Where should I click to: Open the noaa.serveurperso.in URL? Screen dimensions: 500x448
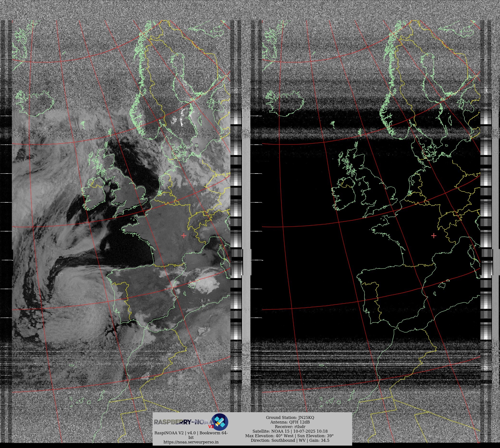coord(191,442)
